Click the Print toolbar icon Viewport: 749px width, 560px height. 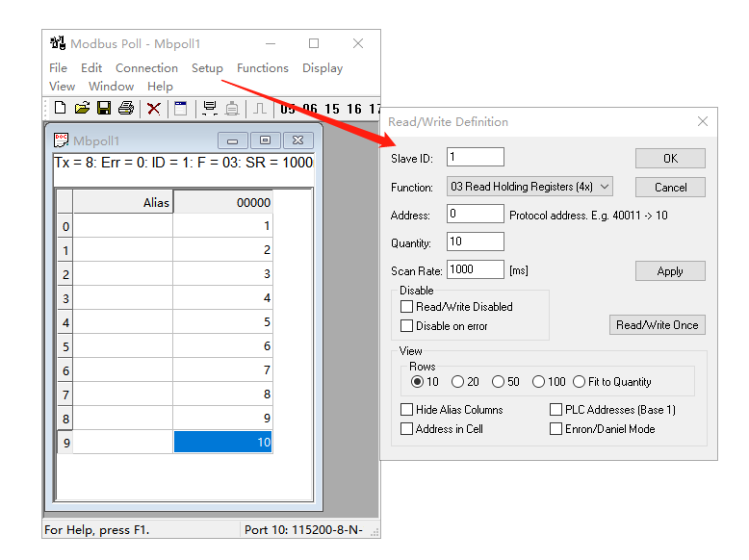click(126, 108)
